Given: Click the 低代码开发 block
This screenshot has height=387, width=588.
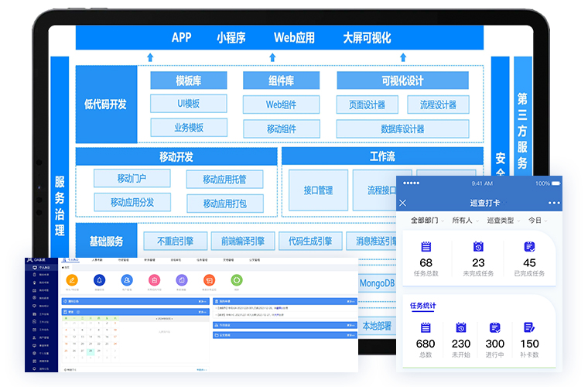Looking at the screenshot, I should tap(106, 104).
